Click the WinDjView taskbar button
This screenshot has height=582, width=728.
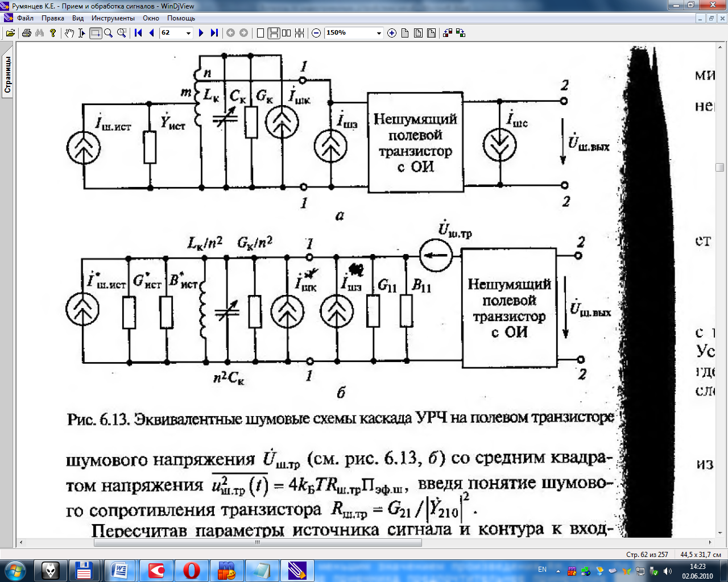[x=297, y=570]
